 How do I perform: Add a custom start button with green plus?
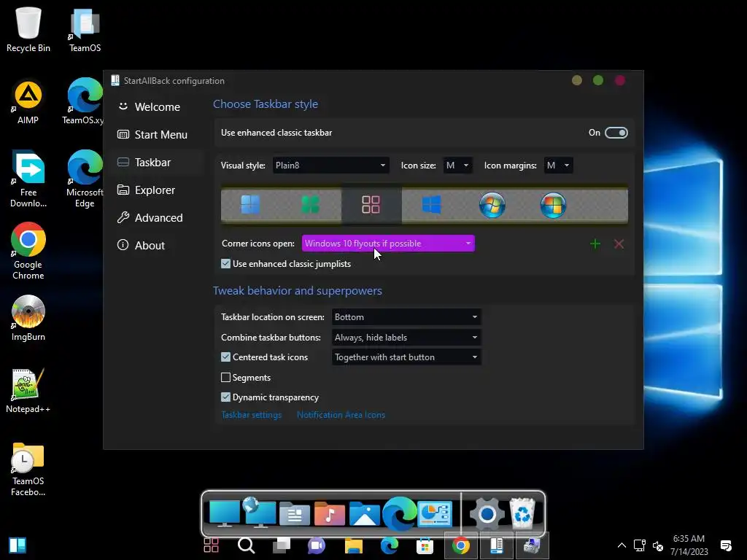[595, 244]
